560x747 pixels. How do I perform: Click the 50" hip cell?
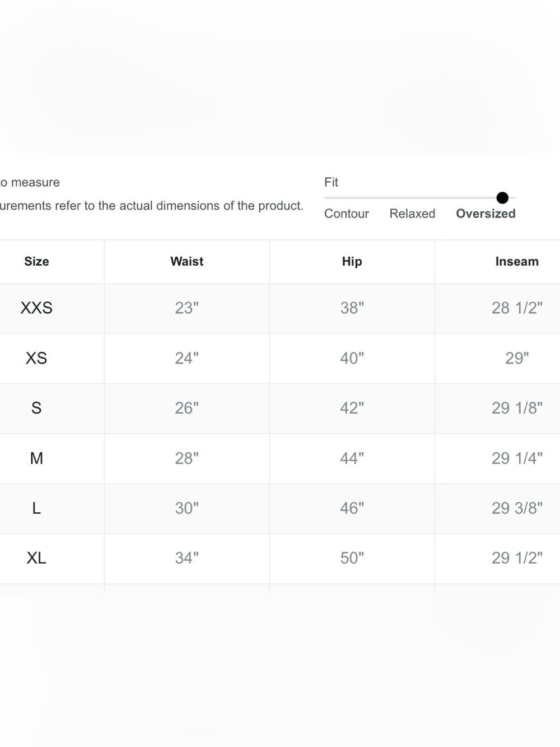(352, 558)
